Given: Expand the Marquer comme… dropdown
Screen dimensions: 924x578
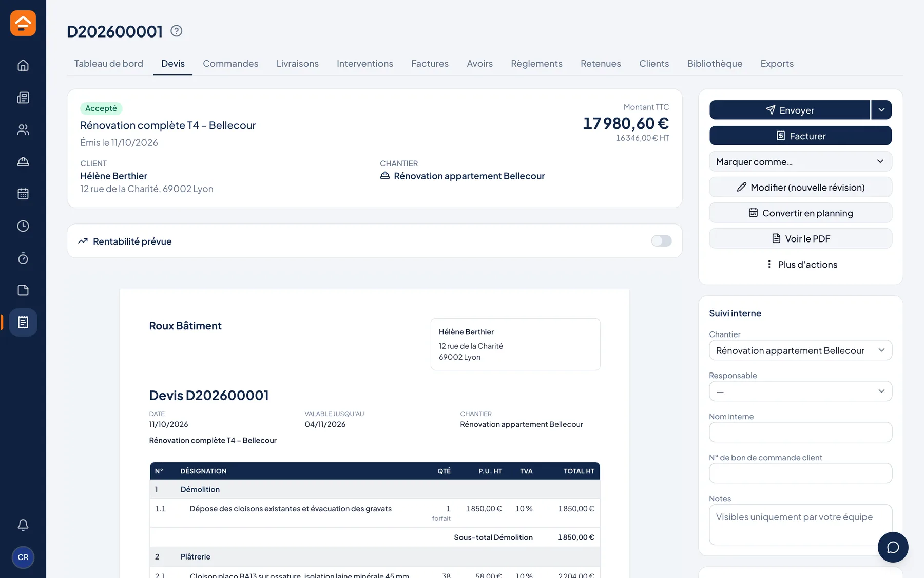Looking at the screenshot, I should 800,161.
